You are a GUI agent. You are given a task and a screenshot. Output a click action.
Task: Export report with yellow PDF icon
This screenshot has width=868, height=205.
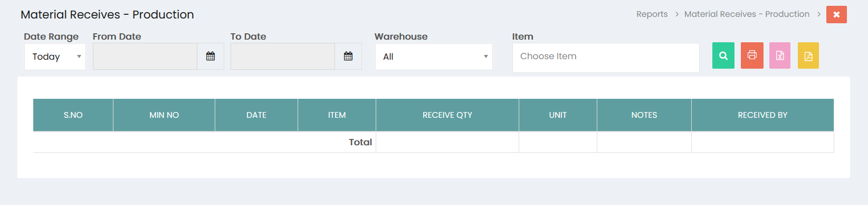point(808,55)
